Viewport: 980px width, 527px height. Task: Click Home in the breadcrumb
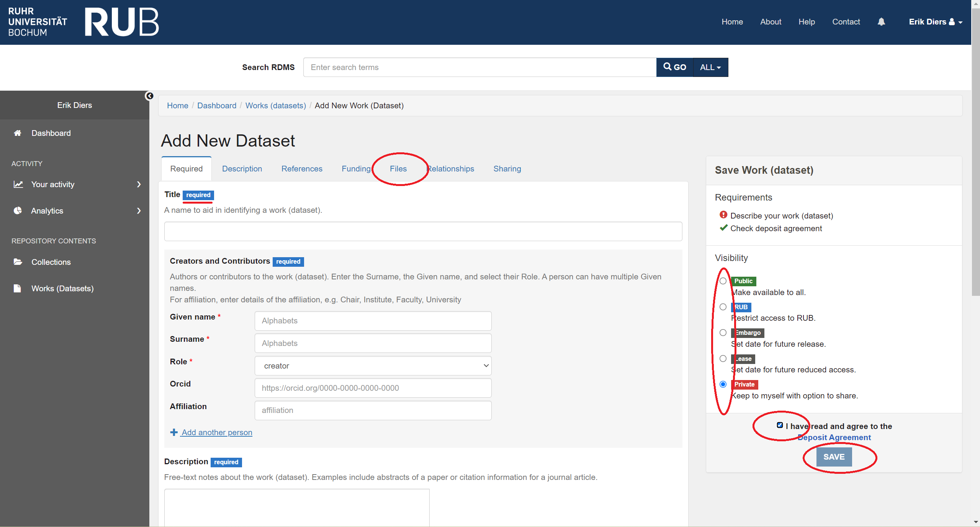[178, 106]
